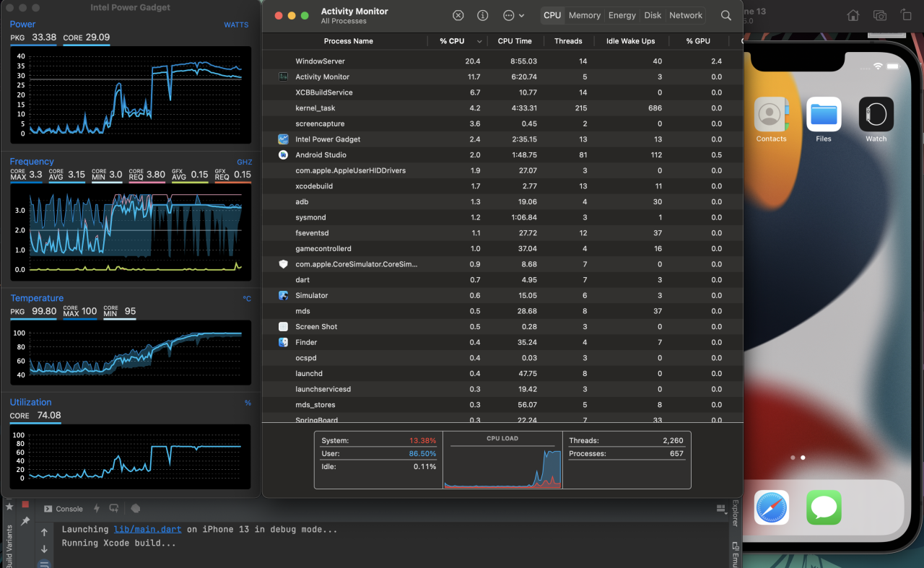Click the CoreSimulator shield icon
924x568 pixels.
point(283,264)
